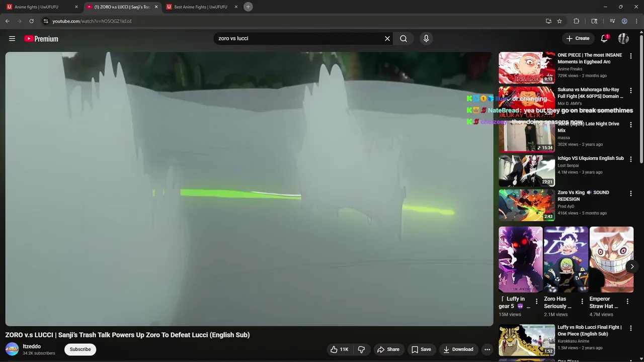Clear the search box text
Viewport: 644px width, 362px height.
click(387, 39)
